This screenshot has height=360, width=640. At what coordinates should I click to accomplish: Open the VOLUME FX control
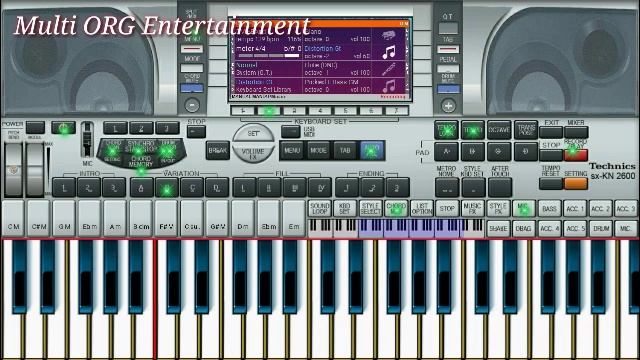tap(253, 154)
